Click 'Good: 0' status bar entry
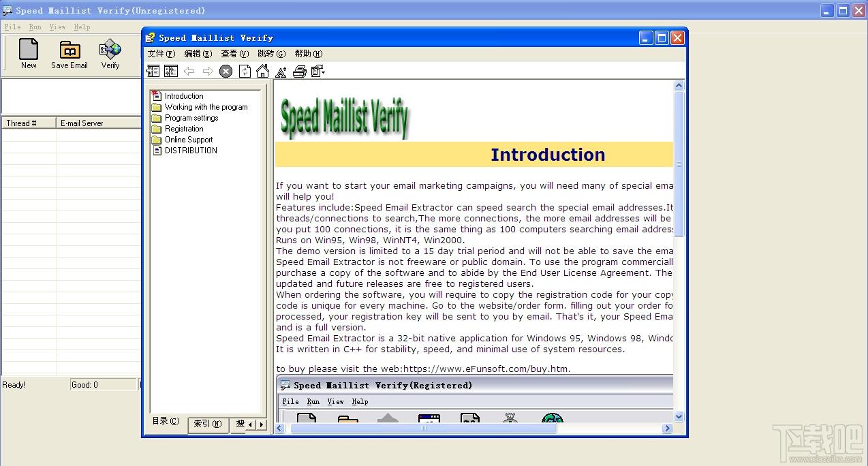 (x=104, y=385)
